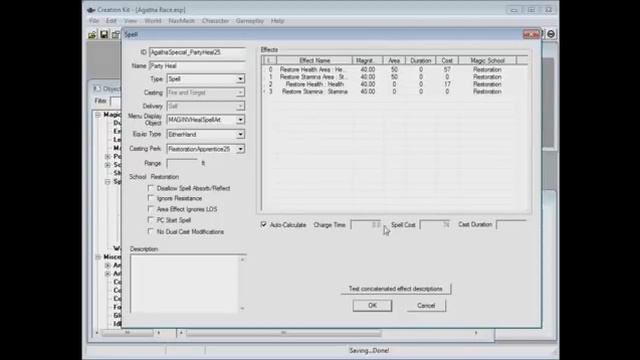
Task: Click the Range input field
Action: [x=182, y=163]
